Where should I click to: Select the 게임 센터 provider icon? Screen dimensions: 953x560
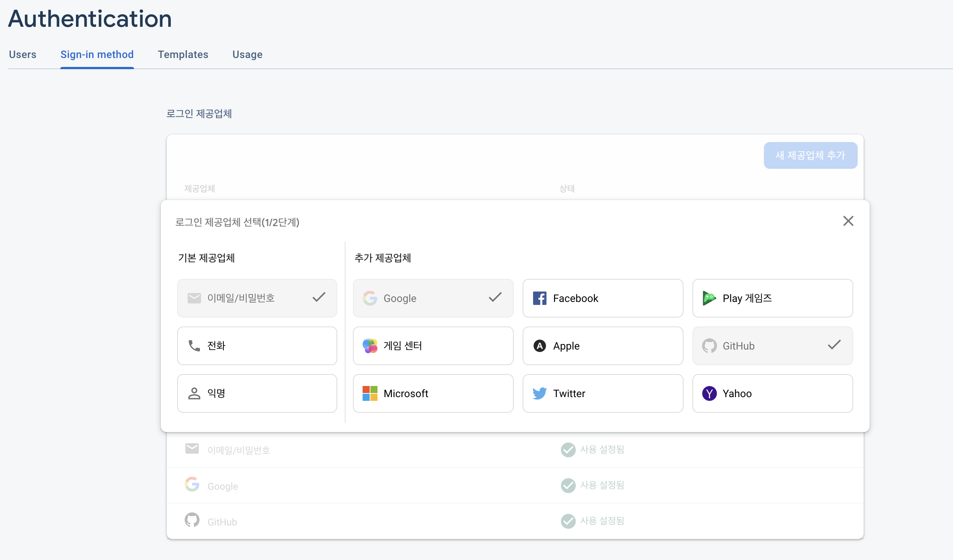click(370, 346)
